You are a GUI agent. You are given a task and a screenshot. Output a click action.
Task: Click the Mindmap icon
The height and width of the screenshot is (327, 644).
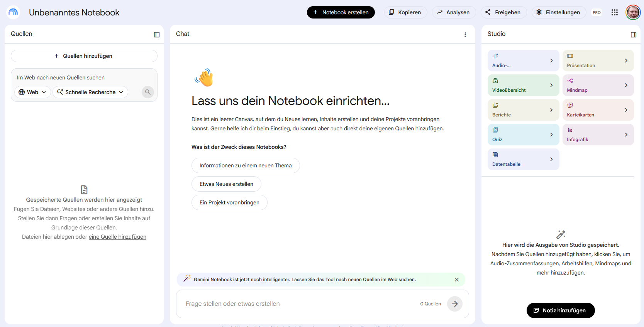click(570, 81)
